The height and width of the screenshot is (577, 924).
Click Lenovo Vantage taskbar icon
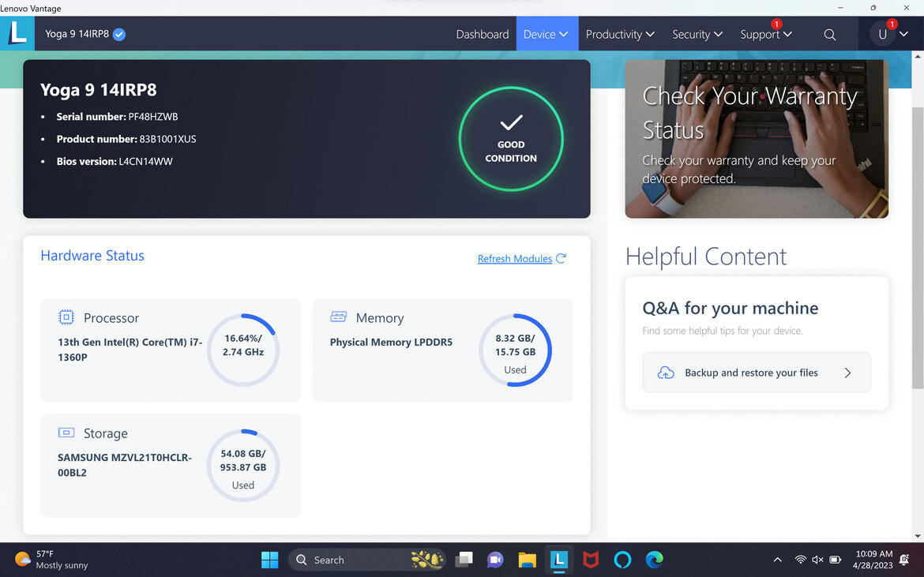click(x=558, y=560)
